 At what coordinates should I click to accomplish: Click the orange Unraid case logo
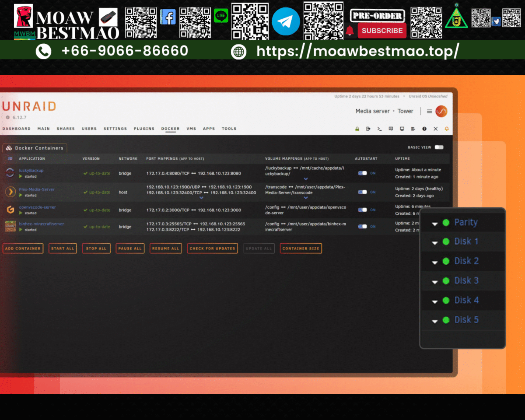[441, 111]
